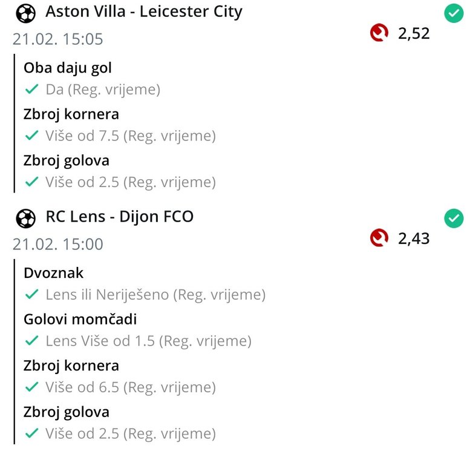Click the checkmark beside Lens Više od 1.5
476x454 pixels.
coord(31,341)
